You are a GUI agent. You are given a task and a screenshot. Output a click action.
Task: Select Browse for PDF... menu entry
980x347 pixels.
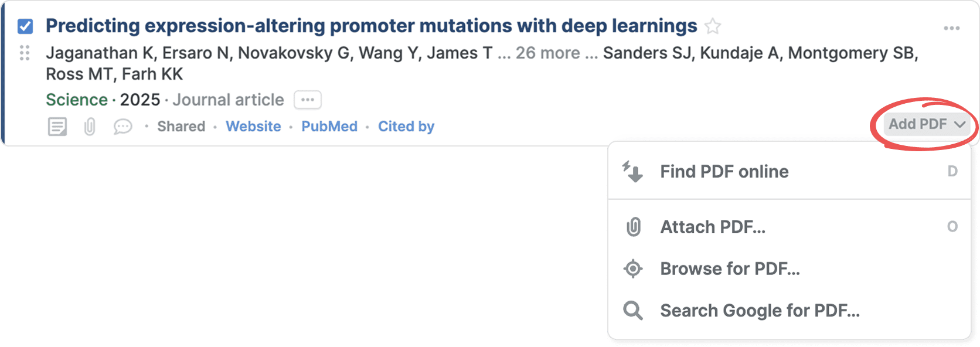point(730,268)
